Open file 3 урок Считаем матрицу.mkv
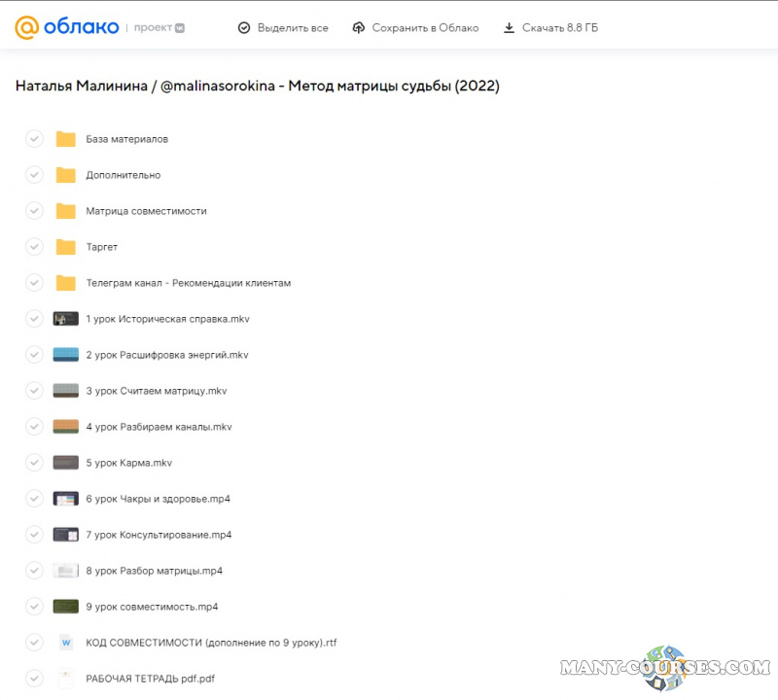 tap(156, 391)
